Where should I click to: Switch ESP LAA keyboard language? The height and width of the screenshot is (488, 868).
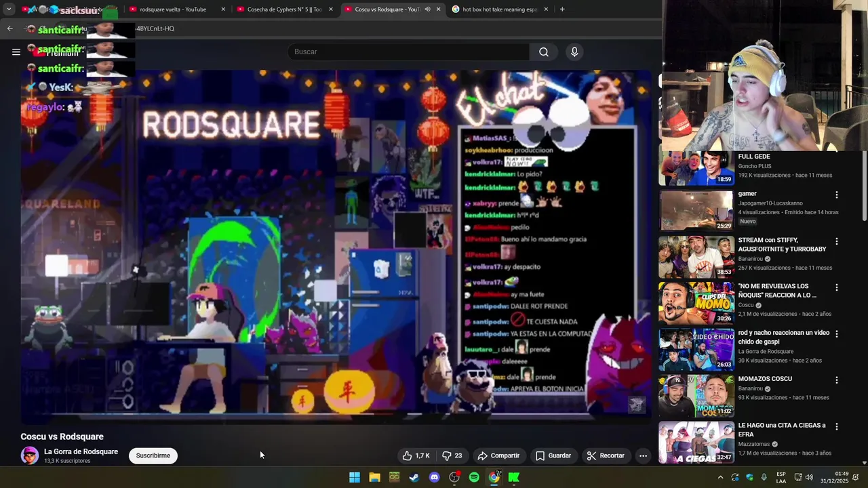[x=781, y=477]
